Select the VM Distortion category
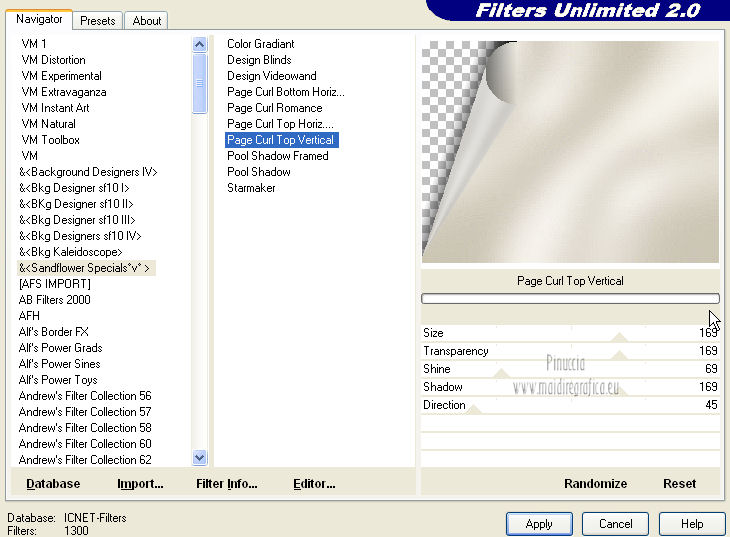Viewport: 730px width, 537px height. point(54,60)
